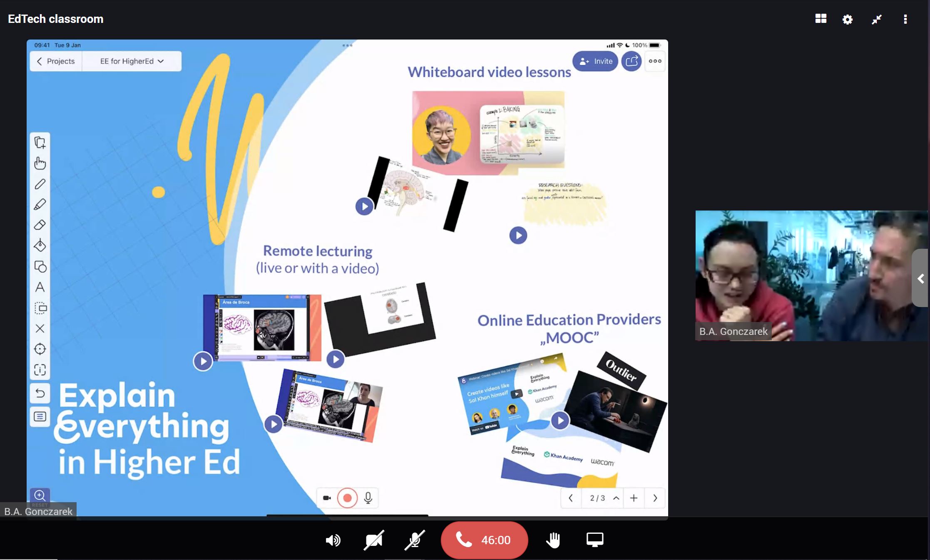Select the eraser tool
Image resolution: width=930 pixels, height=560 pixels.
coord(40,225)
